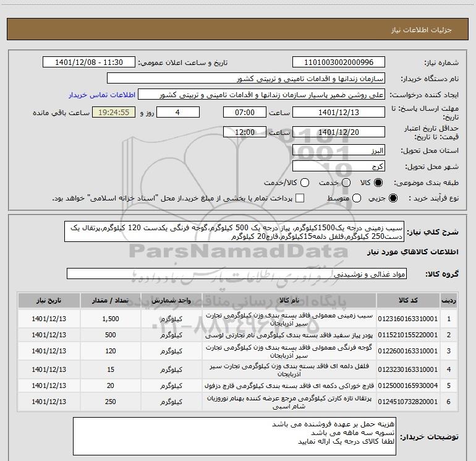Select the متوسط purchase type radio

[357, 199]
